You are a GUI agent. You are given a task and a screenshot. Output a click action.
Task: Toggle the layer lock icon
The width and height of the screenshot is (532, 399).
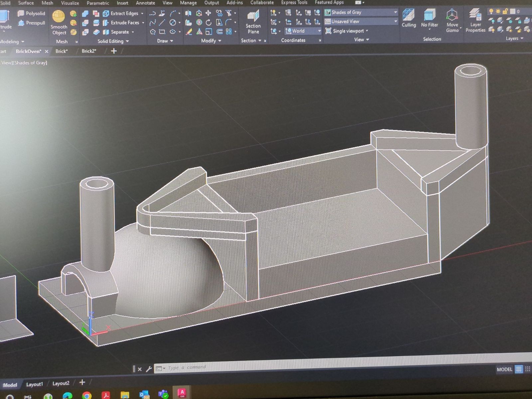coord(505,11)
